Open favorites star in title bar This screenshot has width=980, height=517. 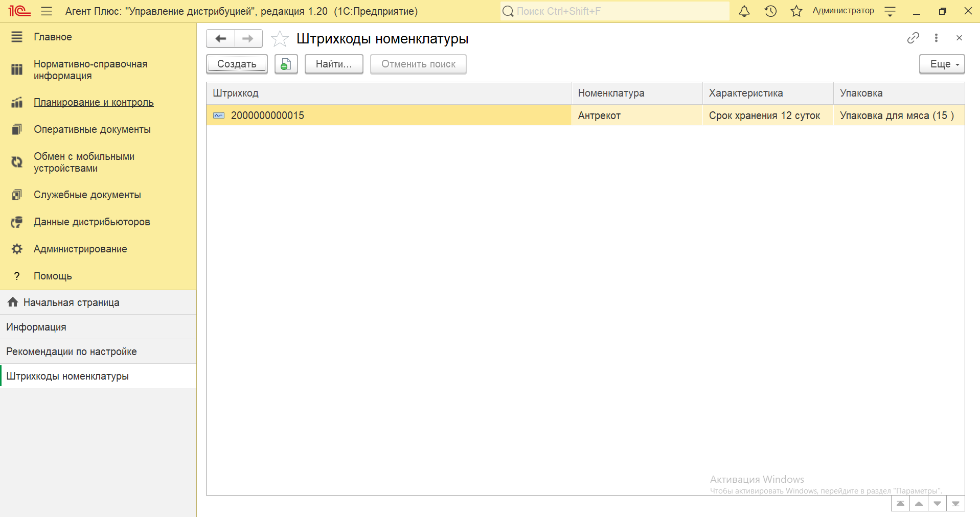click(x=796, y=11)
